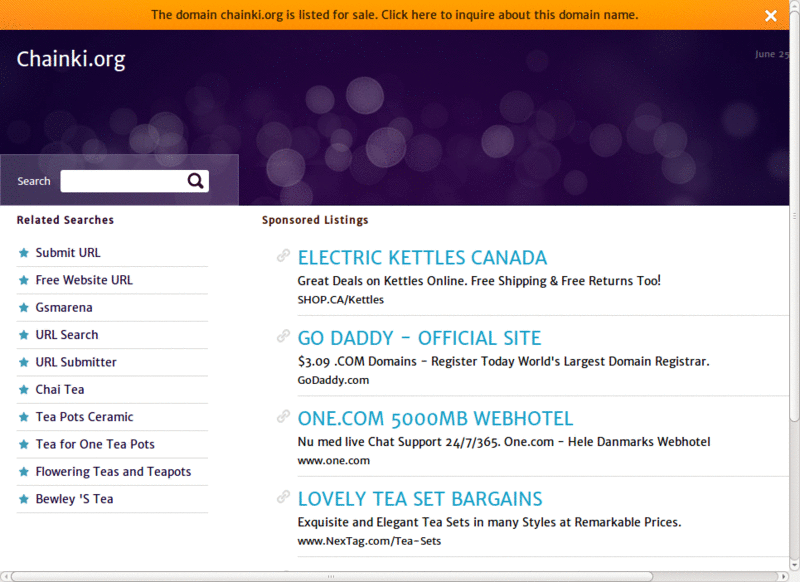Open GO DADDY - OFFICIAL SITE listing
800x582 pixels.
tap(419, 338)
